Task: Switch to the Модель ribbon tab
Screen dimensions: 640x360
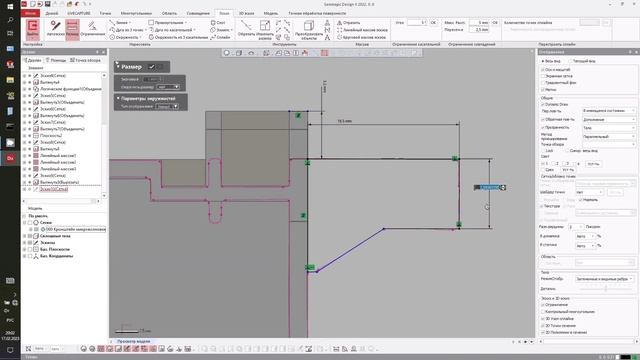Action: (271, 13)
